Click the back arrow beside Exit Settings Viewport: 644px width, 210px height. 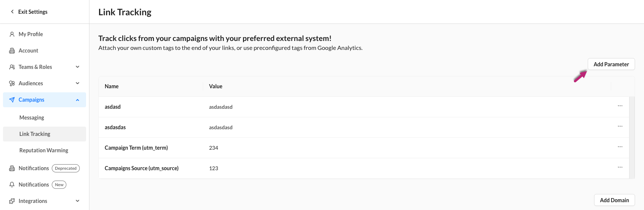pyautogui.click(x=12, y=12)
